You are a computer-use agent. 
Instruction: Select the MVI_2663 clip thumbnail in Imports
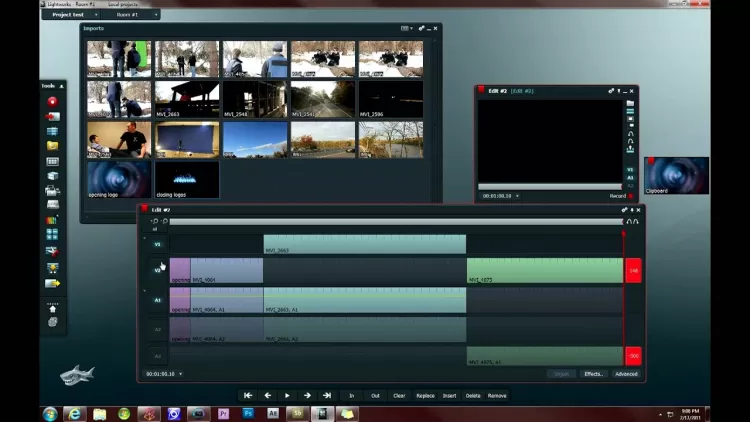(187, 99)
